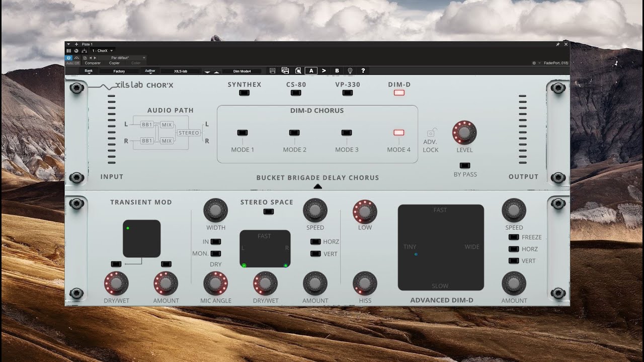Select the A comparison slot
Screen dimensions: 644x362
point(311,71)
